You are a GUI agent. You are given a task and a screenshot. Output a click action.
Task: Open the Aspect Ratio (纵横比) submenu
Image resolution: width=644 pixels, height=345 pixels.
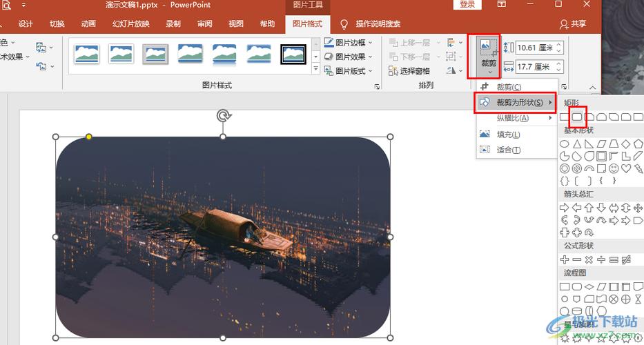coord(517,118)
